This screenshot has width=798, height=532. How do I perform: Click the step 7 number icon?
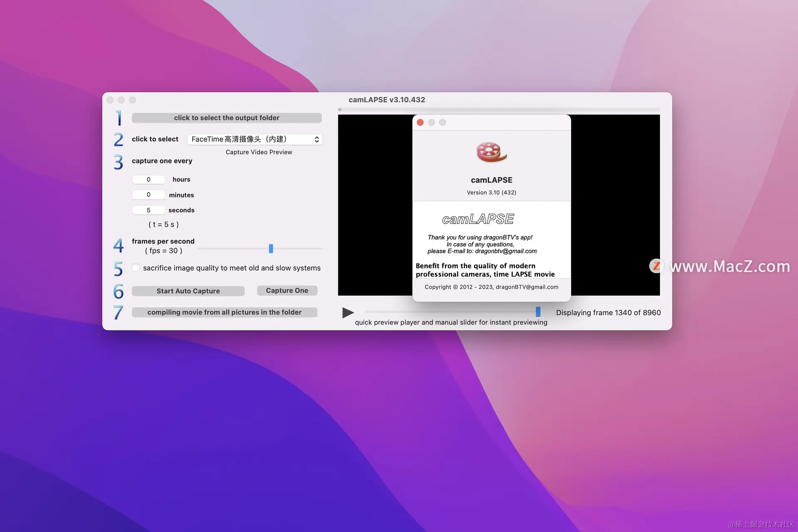[x=118, y=312]
